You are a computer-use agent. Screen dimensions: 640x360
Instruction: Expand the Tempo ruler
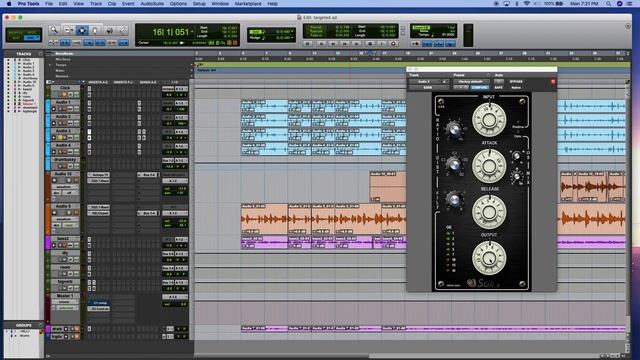point(50,65)
